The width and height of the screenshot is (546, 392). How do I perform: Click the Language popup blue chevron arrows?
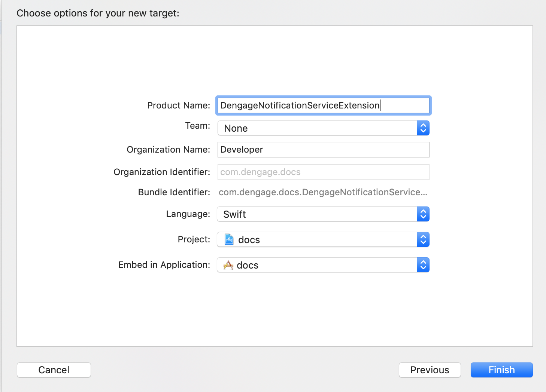pyautogui.click(x=423, y=214)
